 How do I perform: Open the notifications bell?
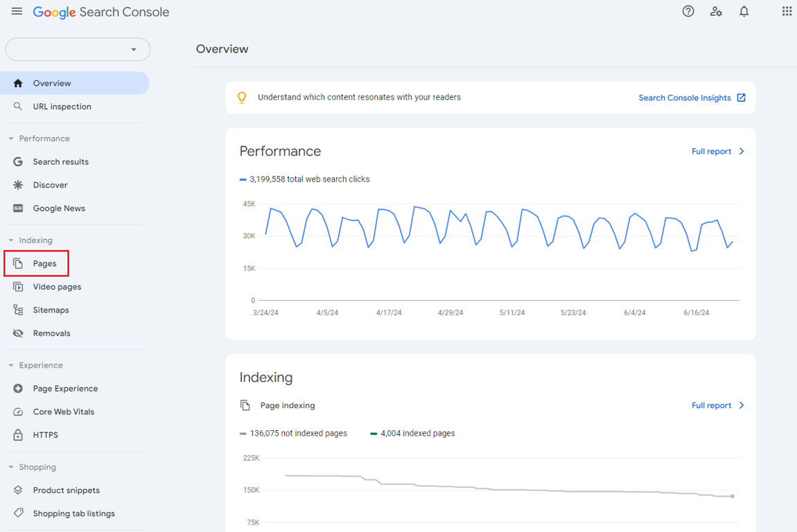coord(744,11)
